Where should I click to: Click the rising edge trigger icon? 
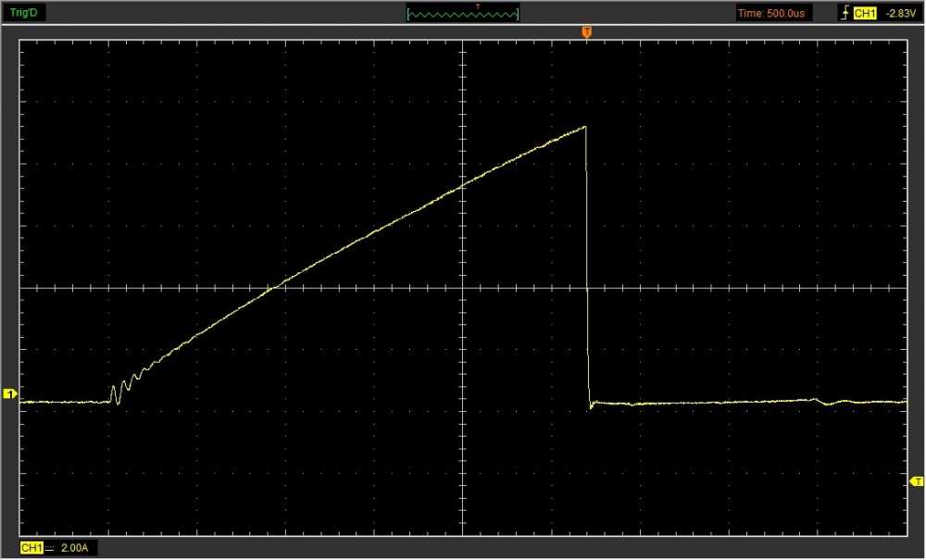click(844, 13)
